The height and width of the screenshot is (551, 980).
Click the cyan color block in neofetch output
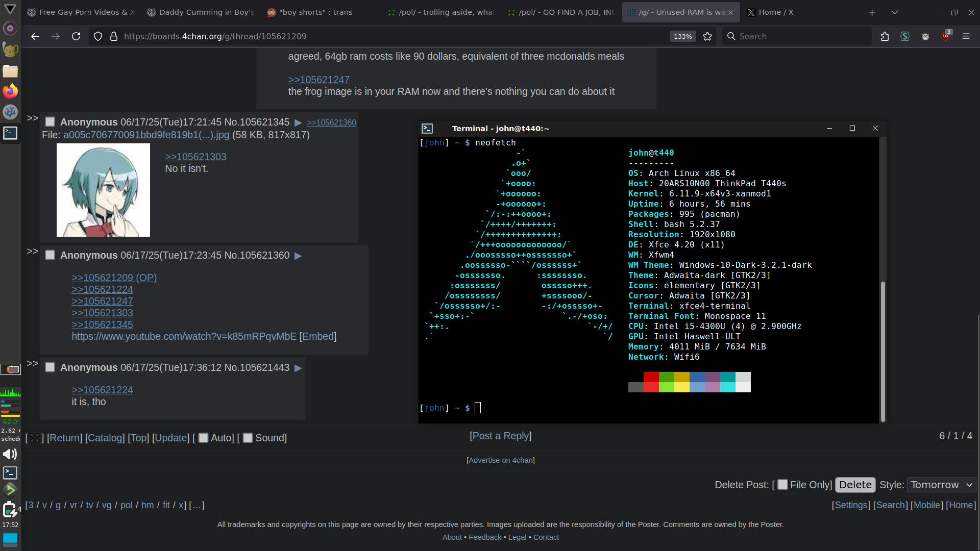[x=728, y=382]
